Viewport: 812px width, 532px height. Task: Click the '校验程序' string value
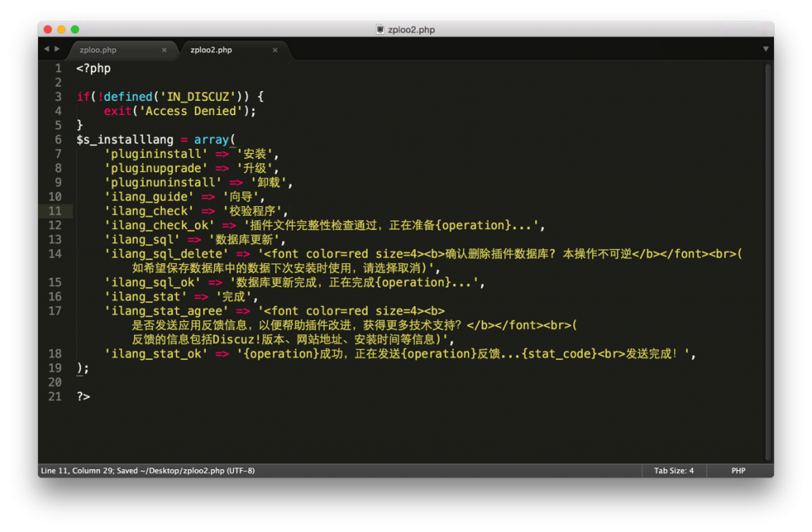coord(252,211)
